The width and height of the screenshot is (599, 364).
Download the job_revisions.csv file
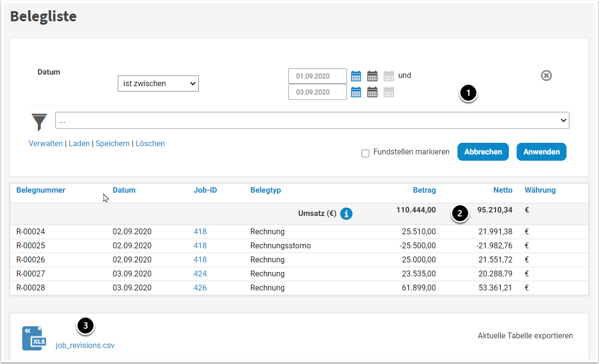(x=85, y=346)
